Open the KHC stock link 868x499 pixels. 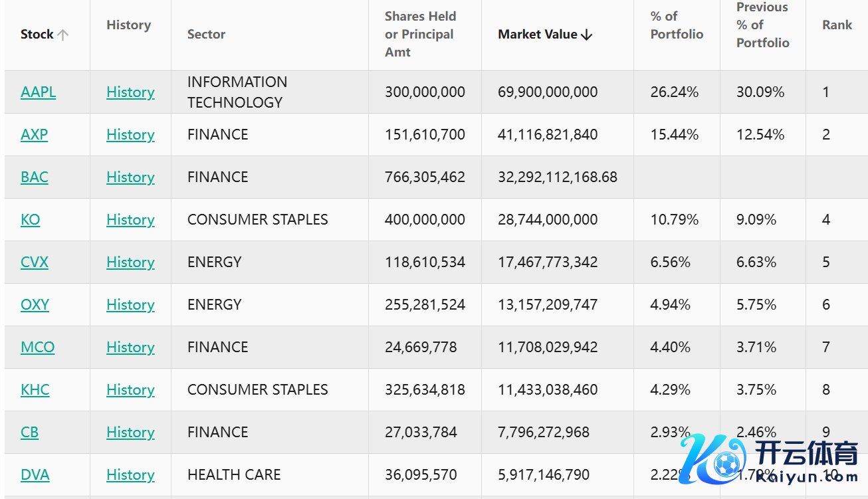tap(35, 390)
